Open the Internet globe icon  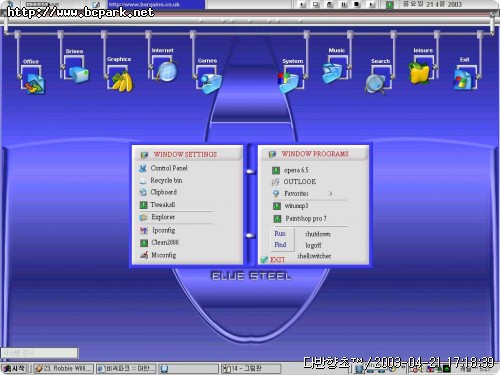point(166,71)
